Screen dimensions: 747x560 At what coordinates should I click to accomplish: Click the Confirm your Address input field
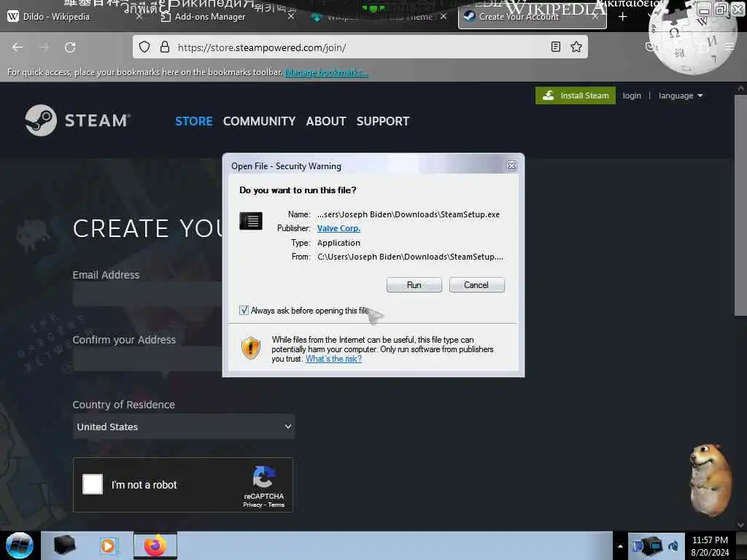pos(147,359)
